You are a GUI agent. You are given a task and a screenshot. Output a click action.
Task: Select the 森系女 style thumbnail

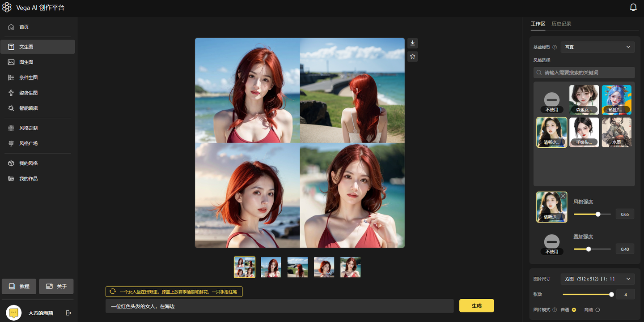[x=584, y=100]
